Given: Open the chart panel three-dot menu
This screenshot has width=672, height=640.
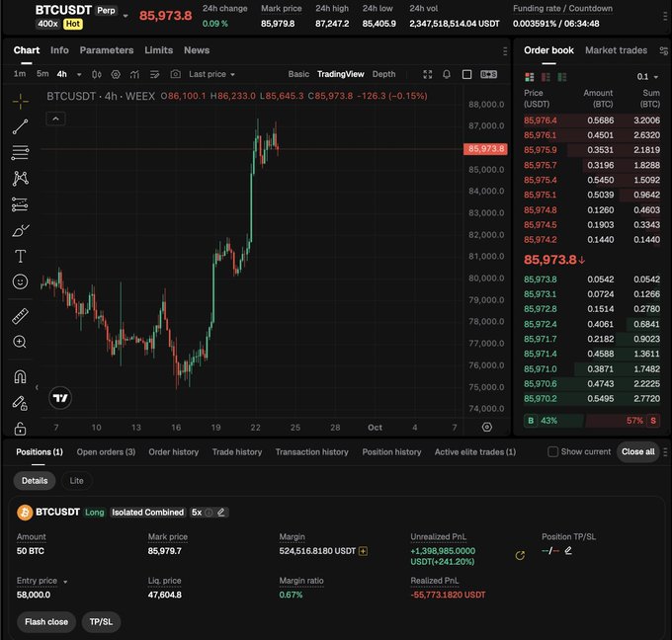Looking at the screenshot, I should pyautogui.click(x=505, y=51).
